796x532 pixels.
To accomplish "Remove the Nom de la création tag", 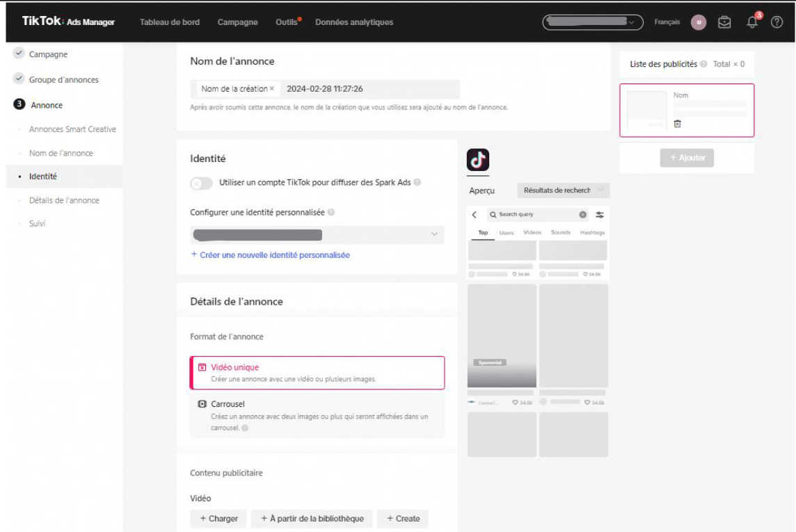I will coord(271,89).
